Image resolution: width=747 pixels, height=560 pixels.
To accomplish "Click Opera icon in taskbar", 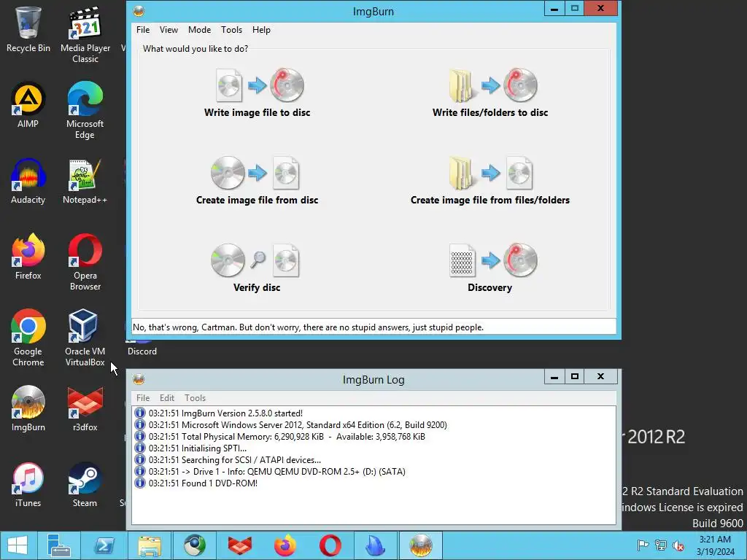I will [x=330, y=545].
